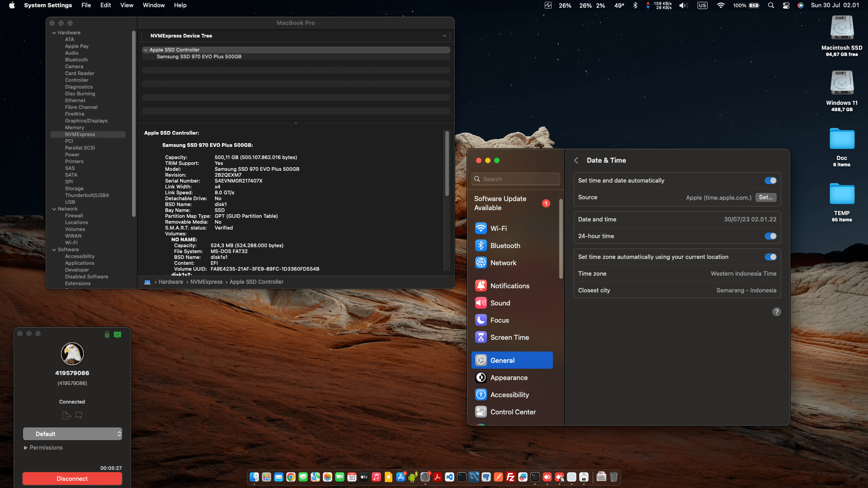Viewport: 868px width, 488px height.
Task: Open Photos from the Dock
Action: [x=327, y=477]
